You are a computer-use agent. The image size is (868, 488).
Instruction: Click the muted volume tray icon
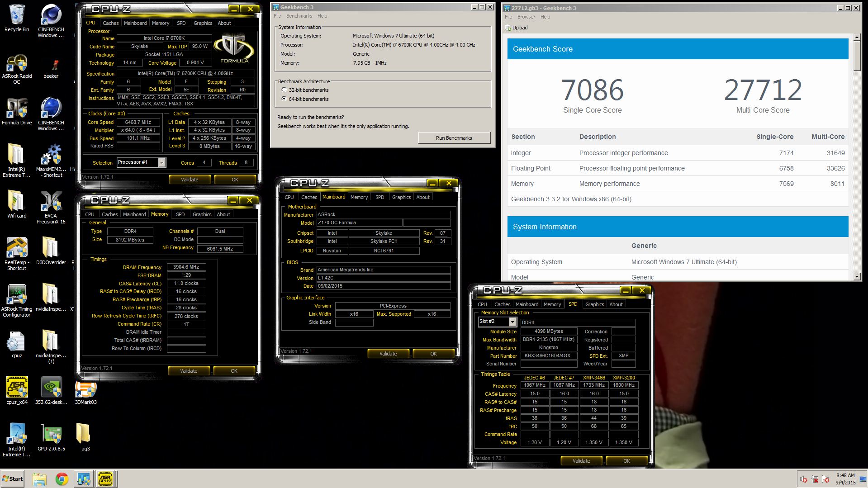click(x=803, y=479)
